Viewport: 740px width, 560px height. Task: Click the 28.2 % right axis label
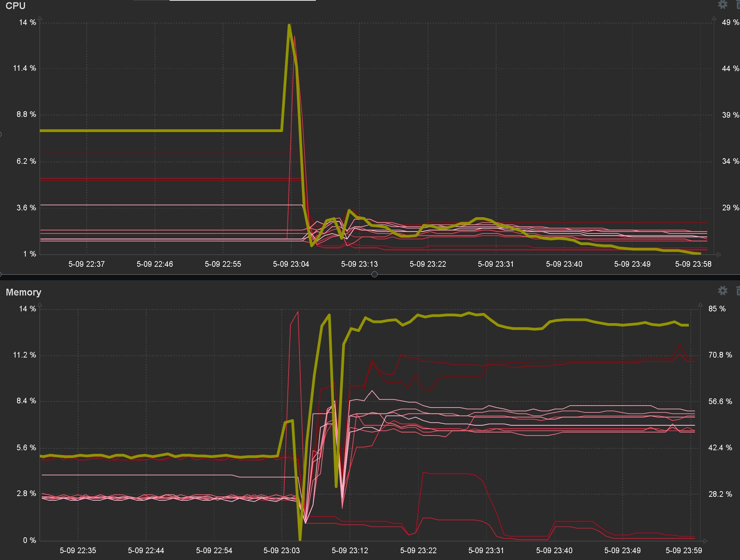point(720,494)
